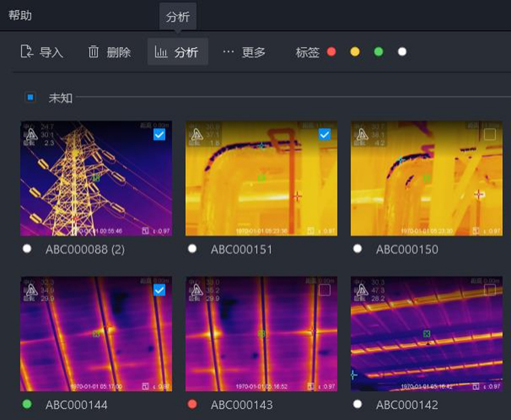Click the warning triangle icon on ABC000151 thumbnail
511x420 pixels.
196,135
